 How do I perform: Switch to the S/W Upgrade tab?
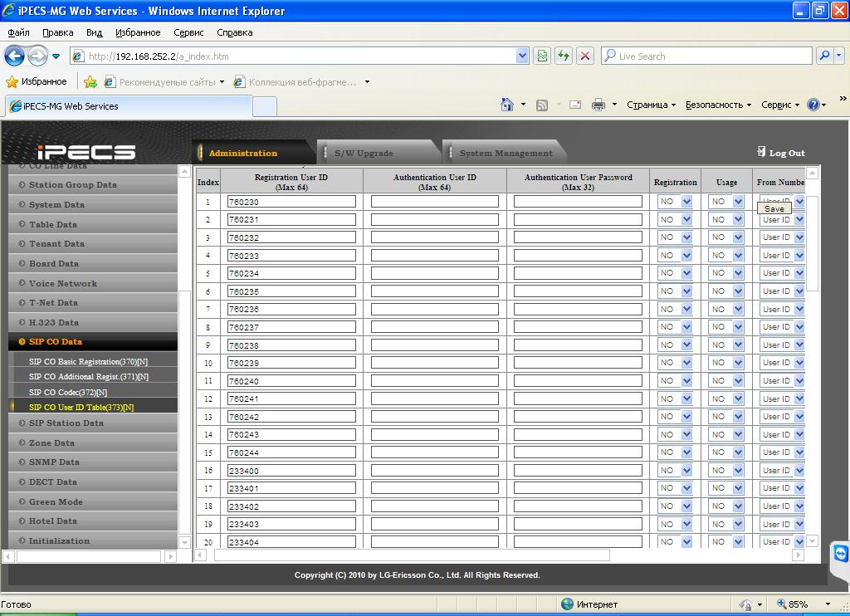coord(364,153)
